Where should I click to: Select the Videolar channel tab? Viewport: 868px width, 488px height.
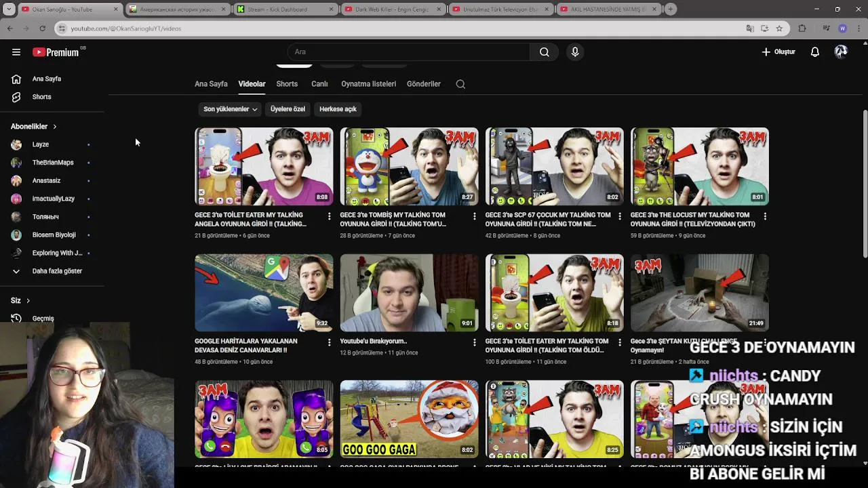[x=252, y=84]
